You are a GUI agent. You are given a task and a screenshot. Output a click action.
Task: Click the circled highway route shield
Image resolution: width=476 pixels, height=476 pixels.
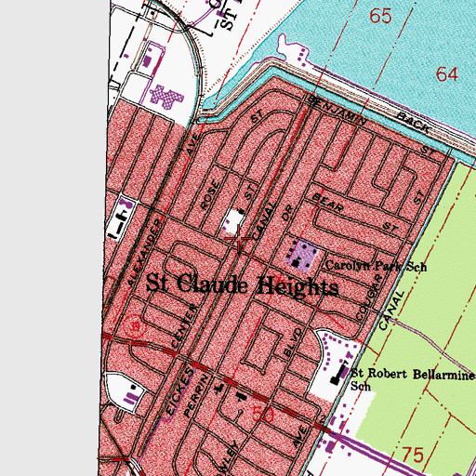click(x=135, y=326)
